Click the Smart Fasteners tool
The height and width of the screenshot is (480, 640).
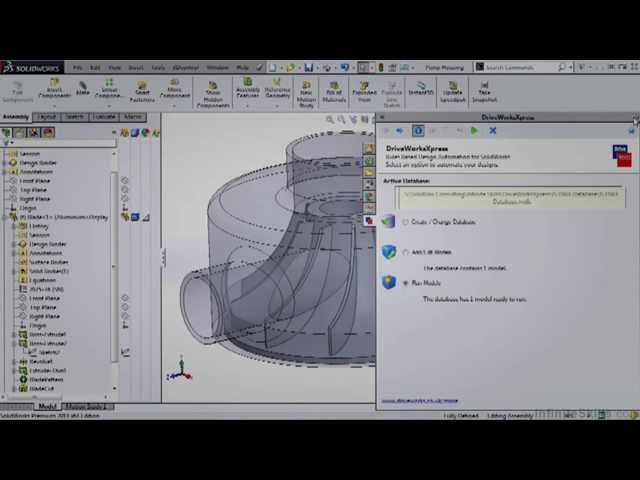142,91
